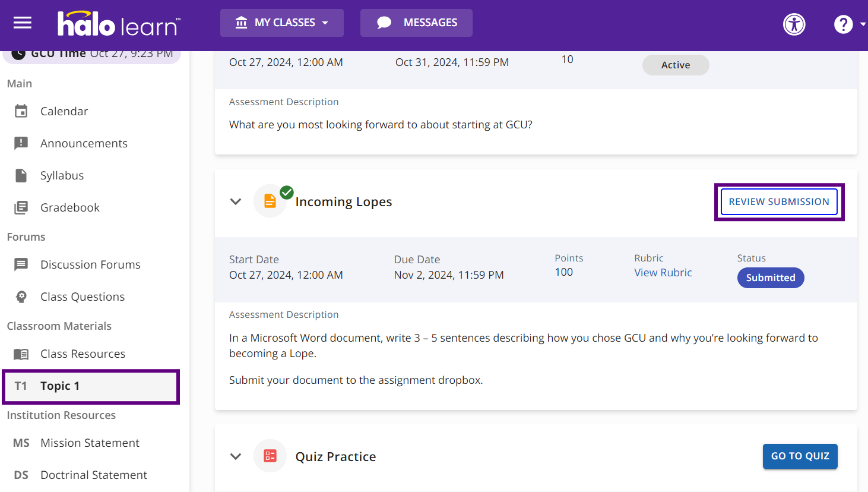Click the MS badge icon
The height and width of the screenshot is (492, 868).
coord(21,443)
